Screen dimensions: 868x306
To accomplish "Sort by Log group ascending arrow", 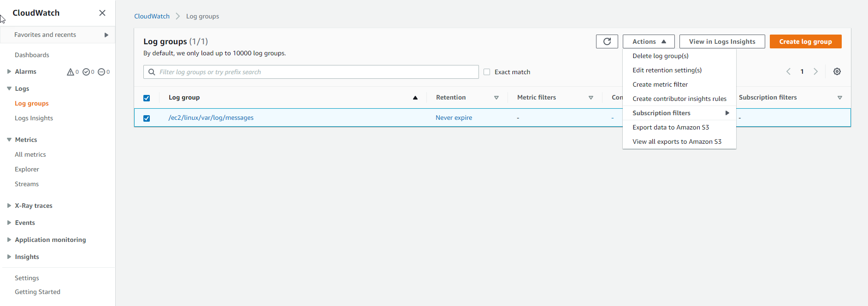I will click(x=415, y=98).
